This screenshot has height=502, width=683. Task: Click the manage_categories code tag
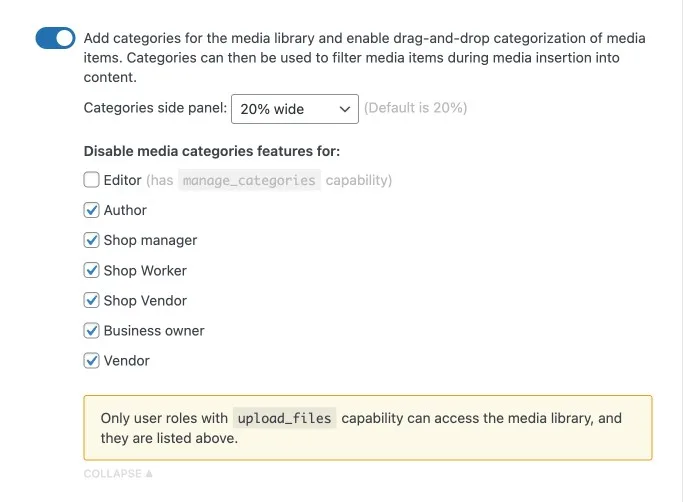coord(249,181)
